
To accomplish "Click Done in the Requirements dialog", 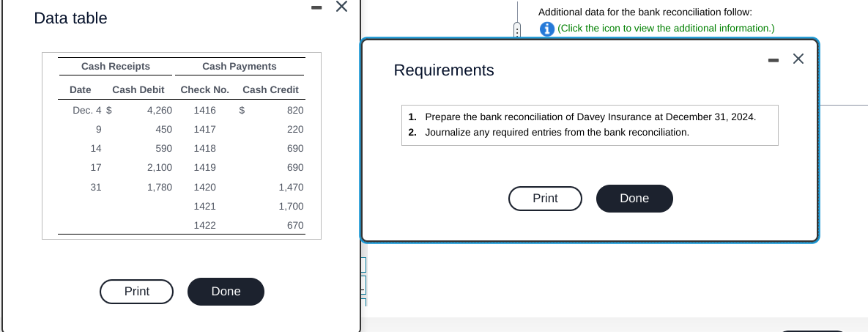I will pyautogui.click(x=634, y=199).
